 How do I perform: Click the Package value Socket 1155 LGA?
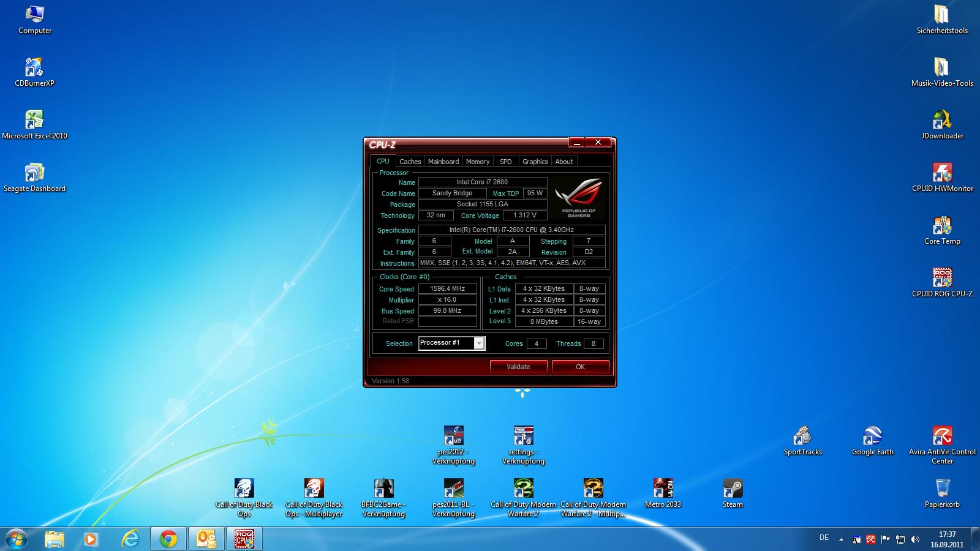click(x=483, y=204)
